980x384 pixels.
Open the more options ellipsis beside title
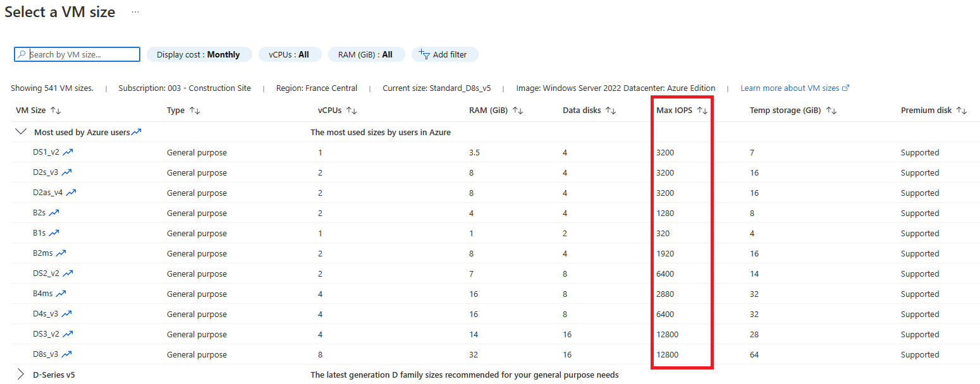coord(135,12)
